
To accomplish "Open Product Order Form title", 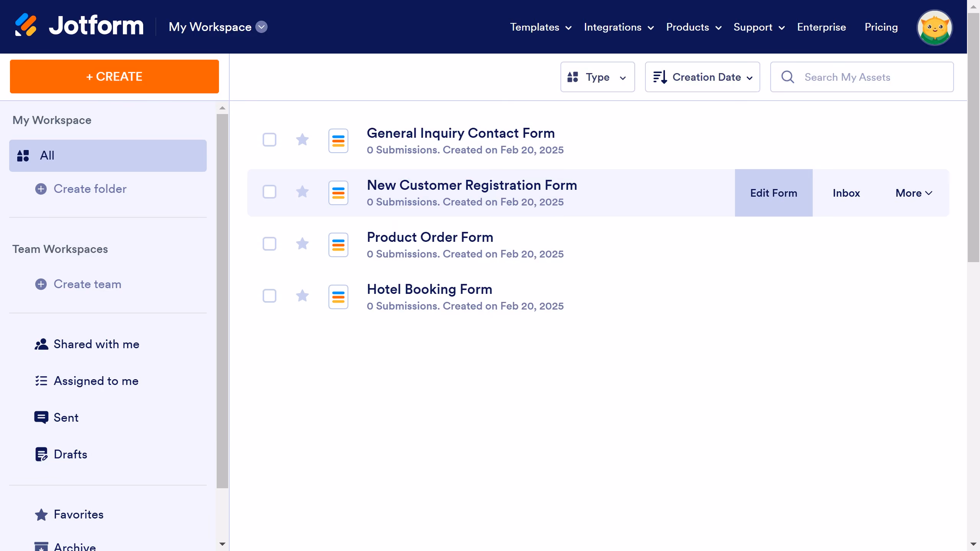I will [430, 237].
